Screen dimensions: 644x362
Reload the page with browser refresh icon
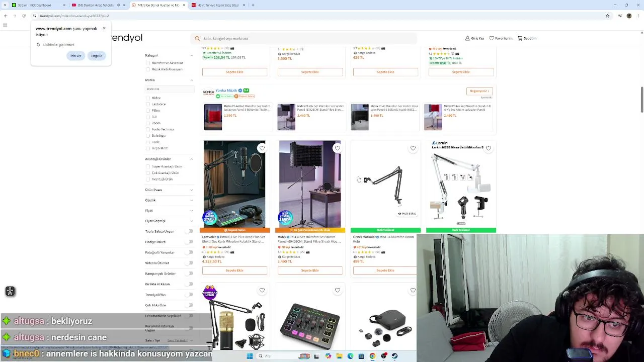(24, 16)
